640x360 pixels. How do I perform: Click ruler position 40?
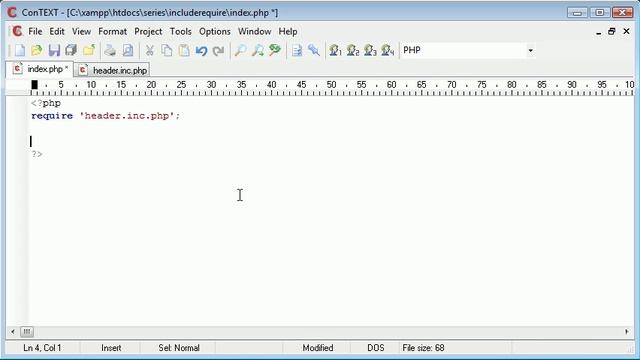click(271, 85)
